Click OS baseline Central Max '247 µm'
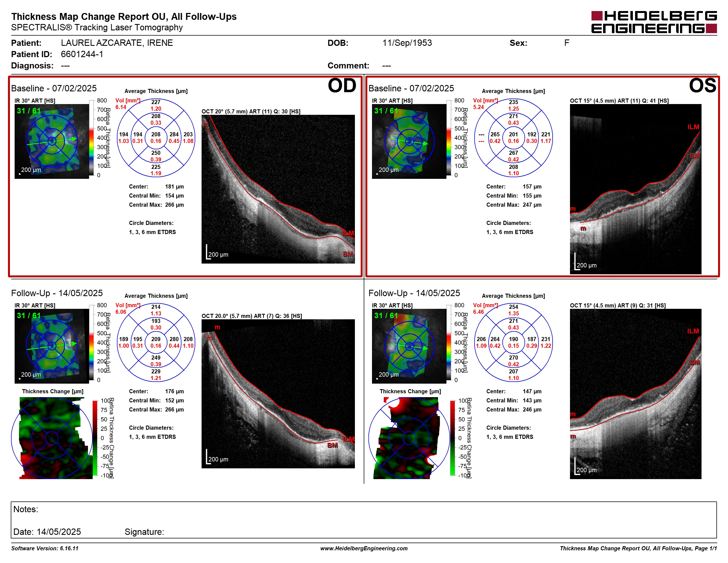Image resolution: width=728 pixels, height=563 pixels. 532,205
